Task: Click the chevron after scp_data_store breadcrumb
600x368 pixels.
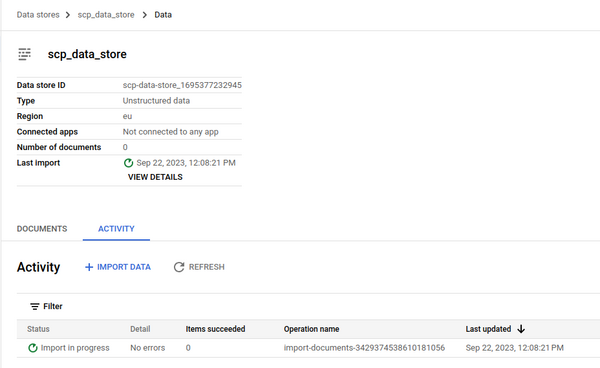Action: [144, 15]
